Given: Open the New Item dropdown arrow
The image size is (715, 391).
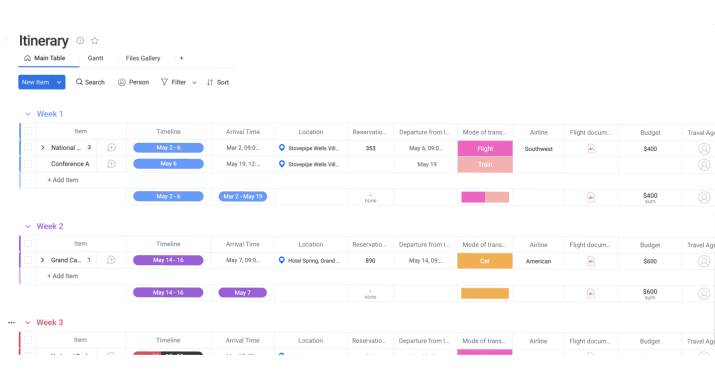Looking at the screenshot, I should pyautogui.click(x=59, y=82).
